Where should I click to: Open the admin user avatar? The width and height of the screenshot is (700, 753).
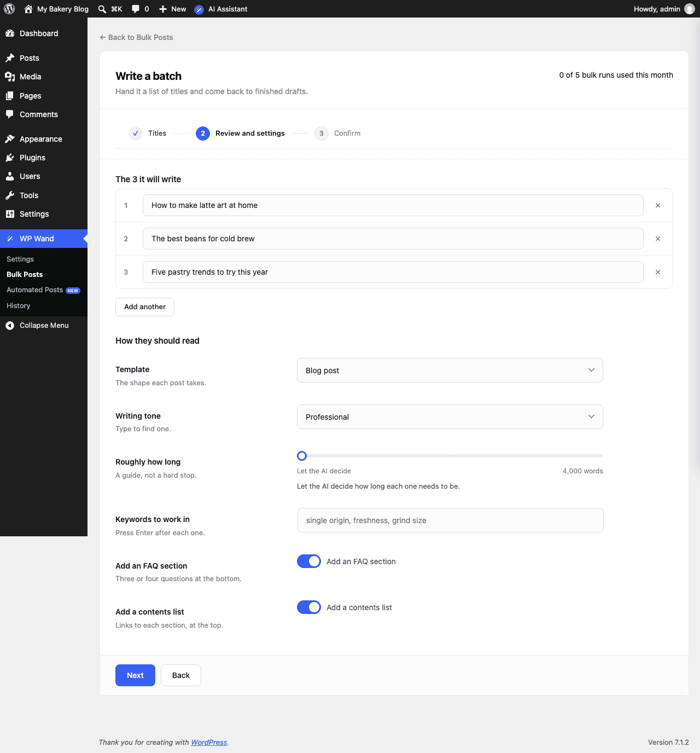(x=690, y=9)
